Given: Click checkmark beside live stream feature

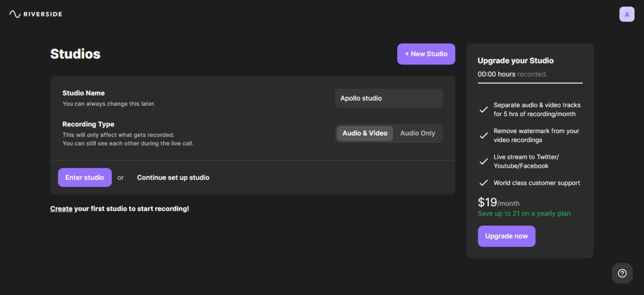Looking at the screenshot, I should click(x=483, y=161).
